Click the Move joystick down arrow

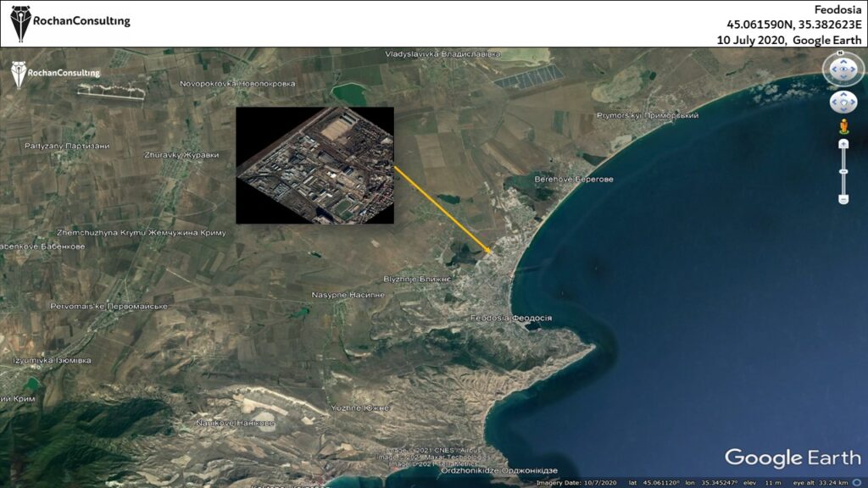[x=843, y=109]
